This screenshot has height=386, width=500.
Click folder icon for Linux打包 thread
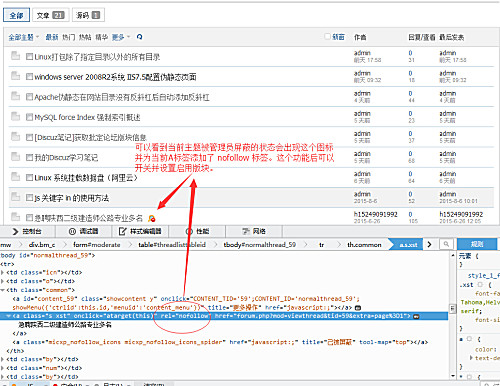(15, 56)
